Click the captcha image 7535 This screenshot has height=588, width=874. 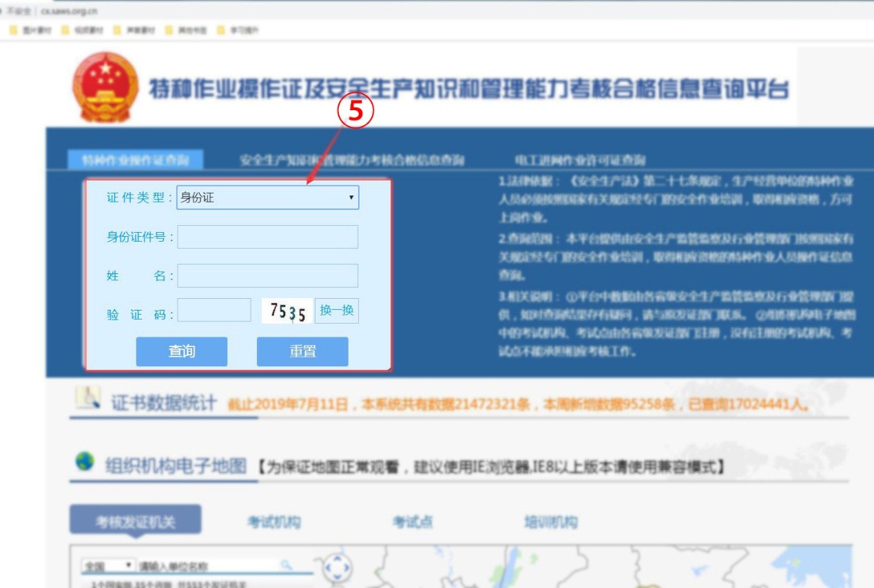[x=287, y=312]
